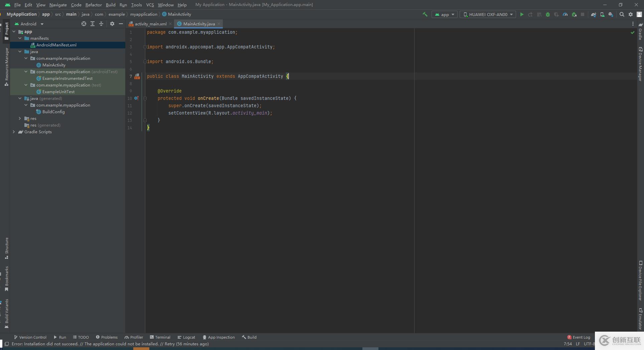
Task: Toggle the Project tool window sidebar button
Action: (x=6, y=31)
